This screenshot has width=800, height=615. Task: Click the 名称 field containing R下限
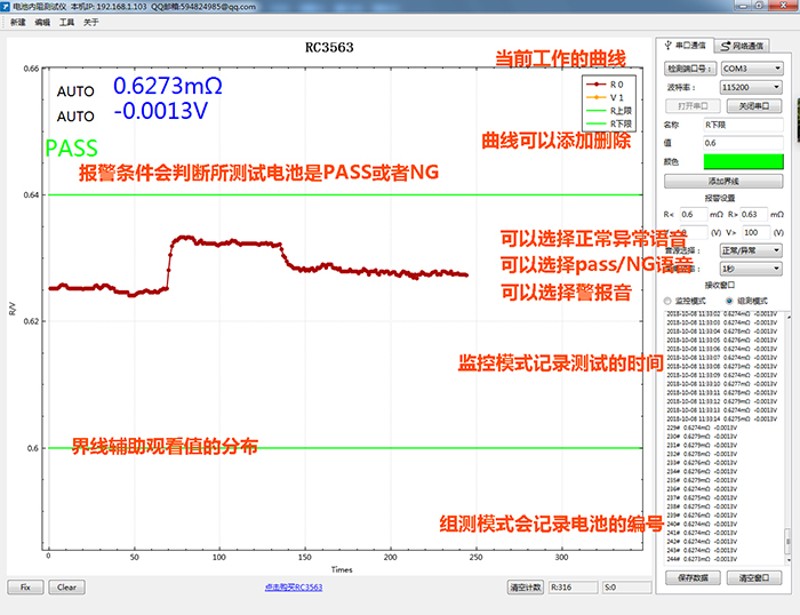(743, 125)
